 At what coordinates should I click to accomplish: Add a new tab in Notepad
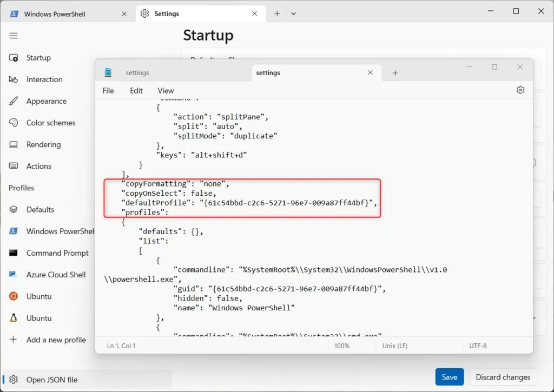pos(395,73)
